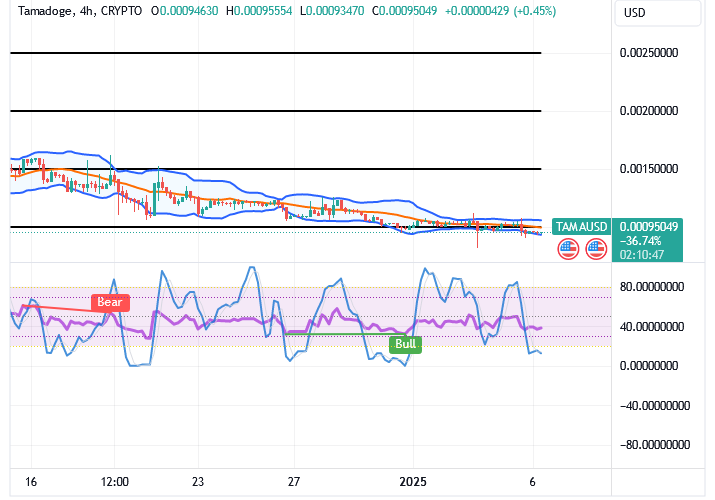Image resolution: width=715 pixels, height=500 pixels.
Task: Click the -40.00000000 oscillator scale value
Action: click(655, 405)
